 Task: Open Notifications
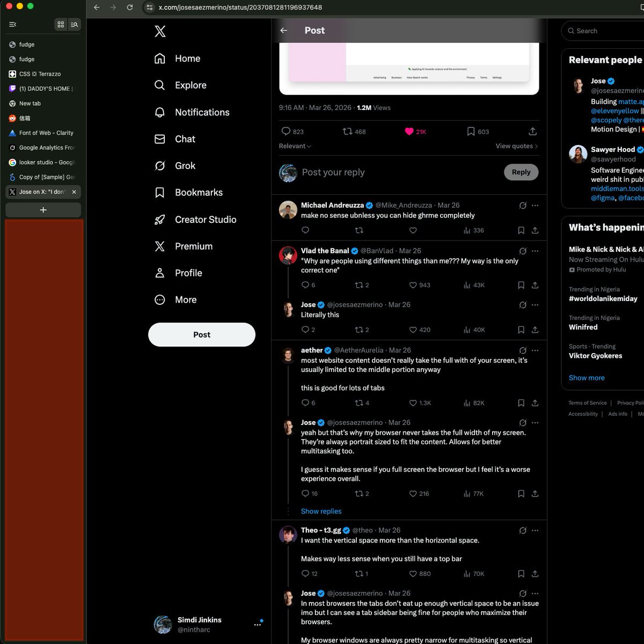click(x=192, y=112)
